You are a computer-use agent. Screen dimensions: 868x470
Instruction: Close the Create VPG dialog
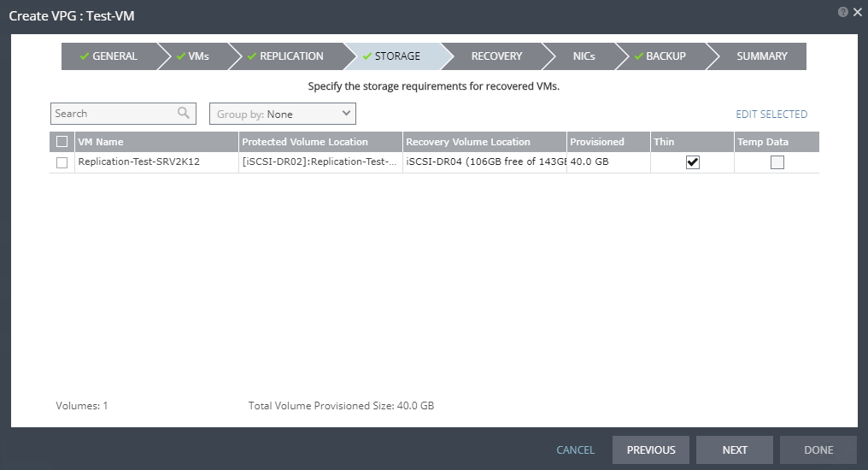[x=858, y=12]
